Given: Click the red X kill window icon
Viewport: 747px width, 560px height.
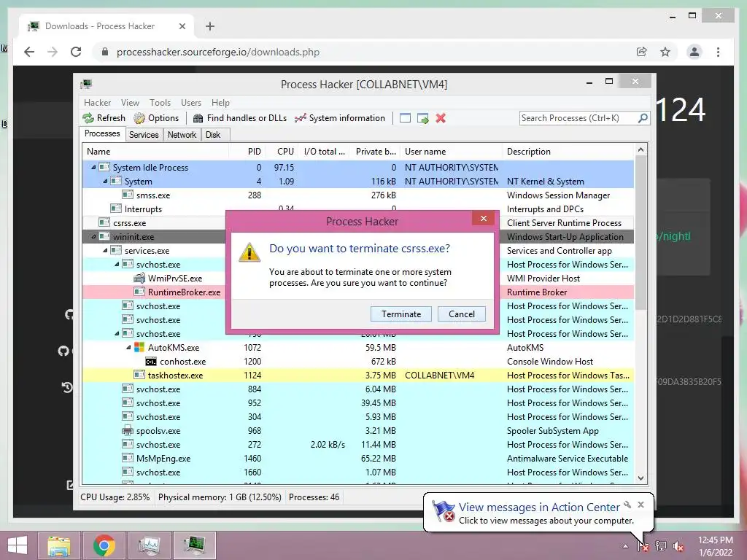Looking at the screenshot, I should pos(441,118).
